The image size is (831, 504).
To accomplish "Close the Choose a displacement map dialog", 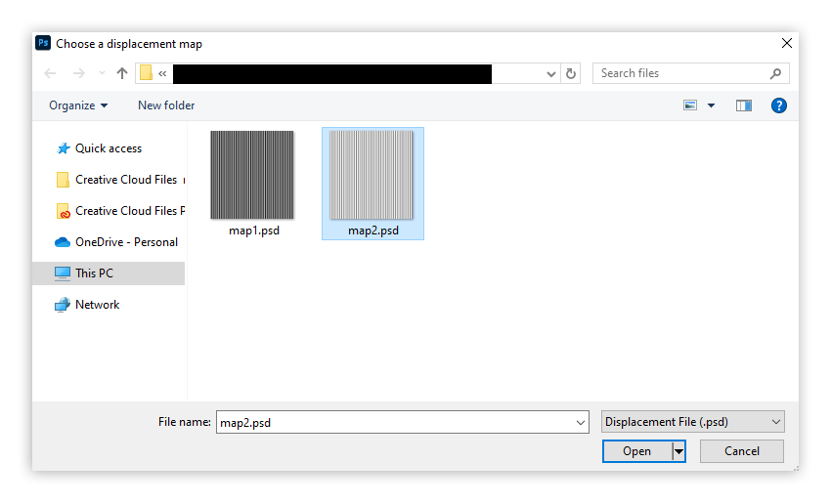I will (x=787, y=43).
